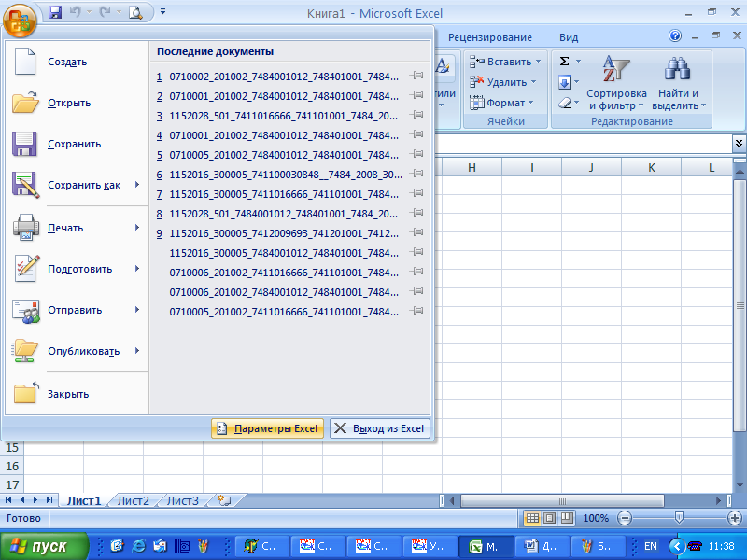This screenshot has height=560, width=747.
Task: Expand the Опубликовать submenu arrow
Action: [137, 351]
